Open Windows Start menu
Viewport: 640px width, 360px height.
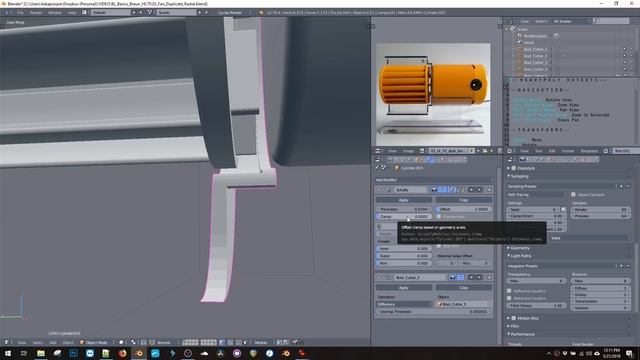click(8, 353)
